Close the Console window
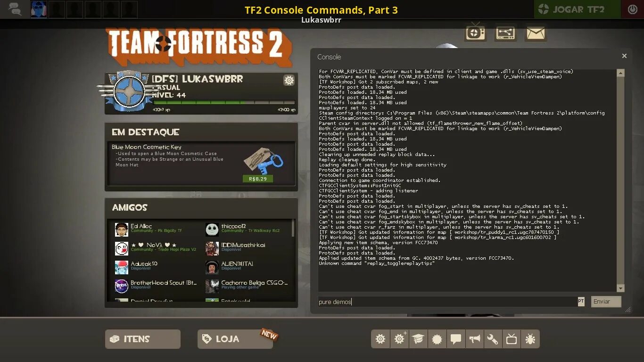This screenshot has height=362, width=644. click(624, 56)
